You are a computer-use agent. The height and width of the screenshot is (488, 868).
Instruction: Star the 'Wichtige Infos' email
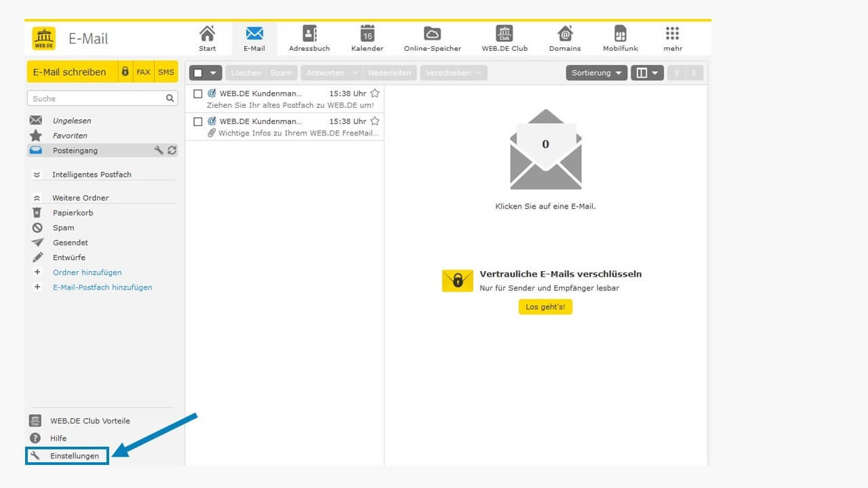374,121
